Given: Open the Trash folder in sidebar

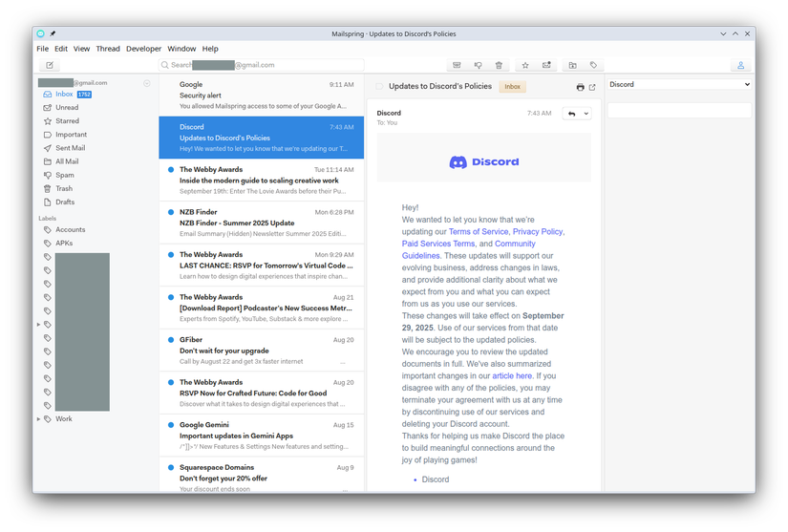Looking at the screenshot, I should tap(64, 188).
